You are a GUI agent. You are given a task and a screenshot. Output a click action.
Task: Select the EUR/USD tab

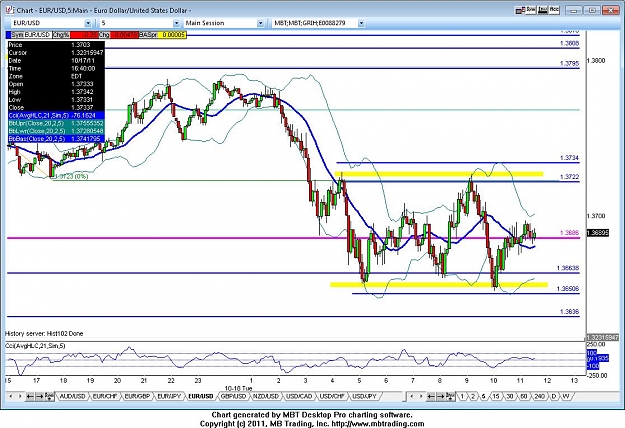coord(201,397)
